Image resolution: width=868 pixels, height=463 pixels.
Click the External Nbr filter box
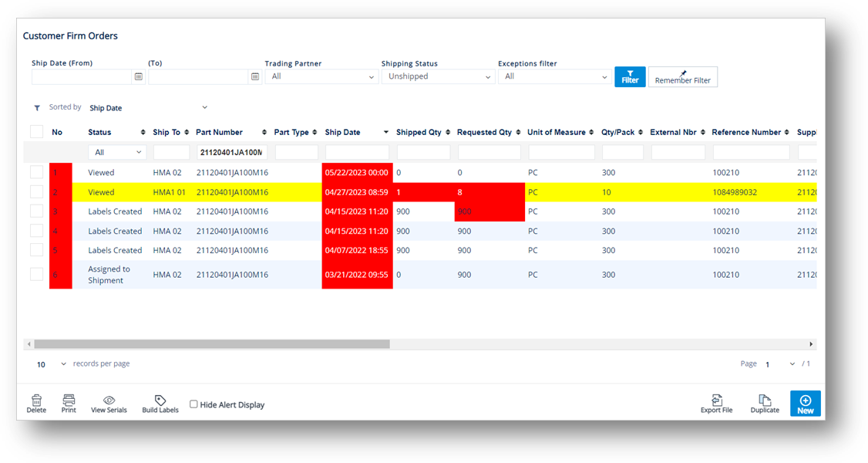[678, 152]
